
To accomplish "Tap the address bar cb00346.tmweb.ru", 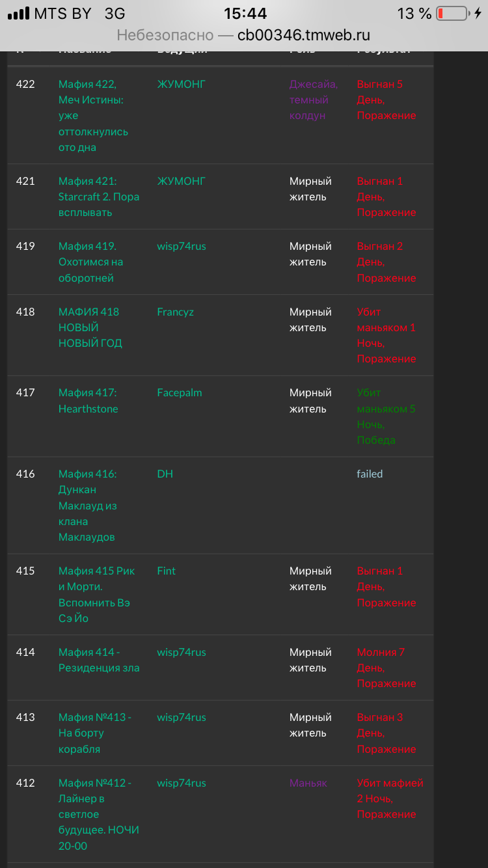I will pyautogui.click(x=243, y=35).
